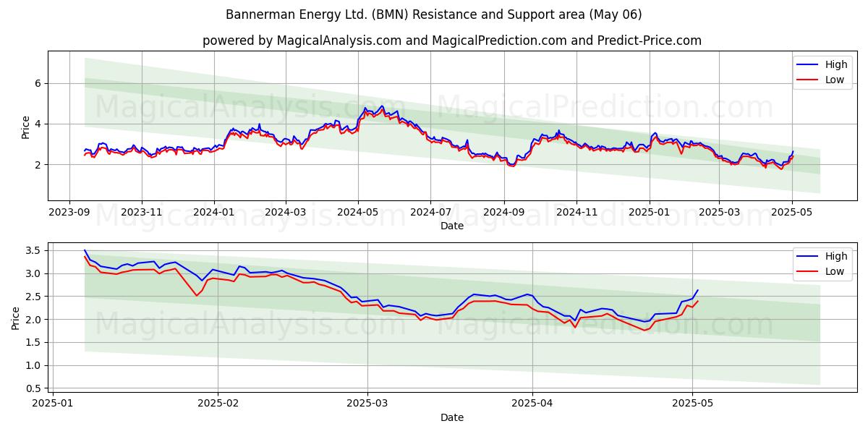The width and height of the screenshot is (868, 434).
Task: Click the '6' y-axis tick on the upper chart
Action: [39, 83]
